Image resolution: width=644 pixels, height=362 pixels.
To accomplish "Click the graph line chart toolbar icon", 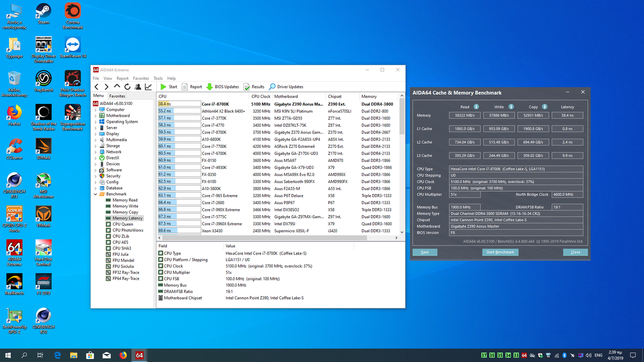I will click(x=148, y=86).
